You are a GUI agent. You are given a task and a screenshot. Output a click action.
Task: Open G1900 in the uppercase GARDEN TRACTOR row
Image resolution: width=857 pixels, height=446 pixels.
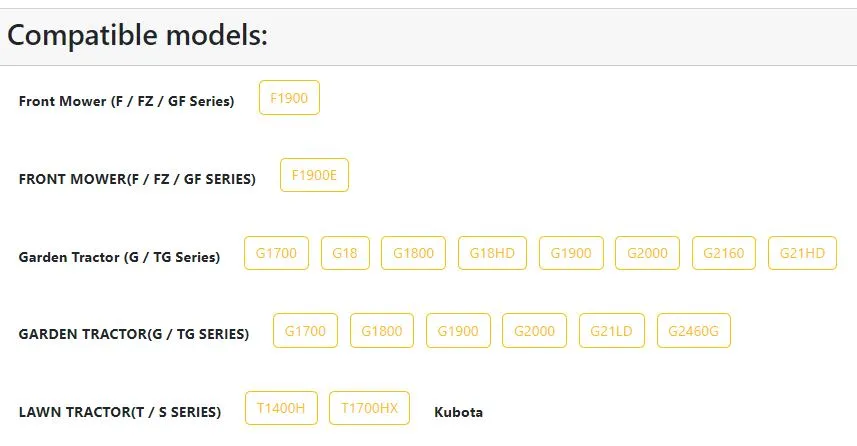458,331
